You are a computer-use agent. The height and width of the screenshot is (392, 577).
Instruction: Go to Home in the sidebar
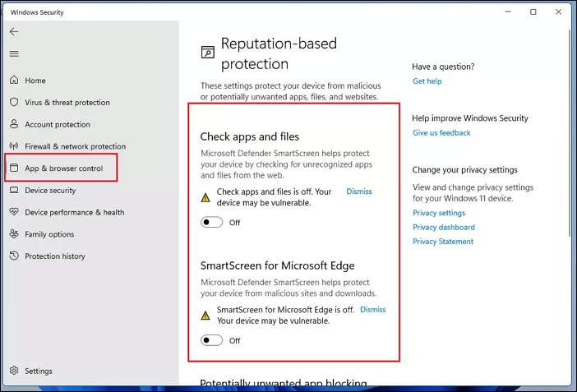35,81
